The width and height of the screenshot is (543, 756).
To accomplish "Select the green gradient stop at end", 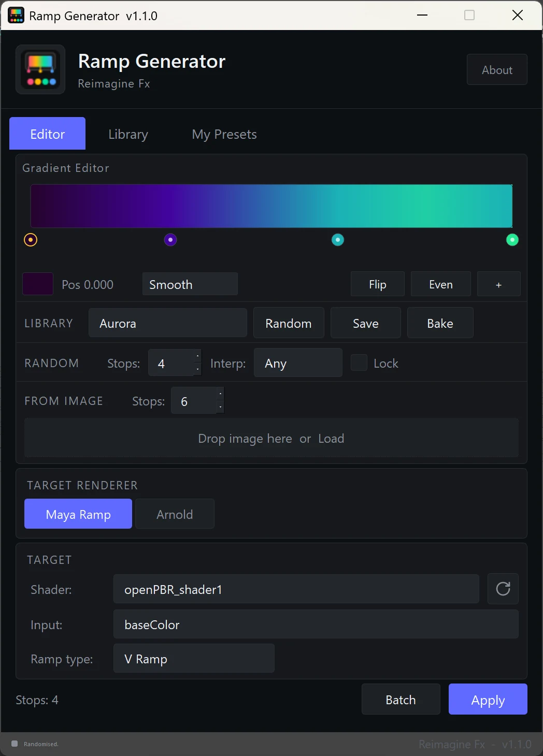I will point(512,240).
